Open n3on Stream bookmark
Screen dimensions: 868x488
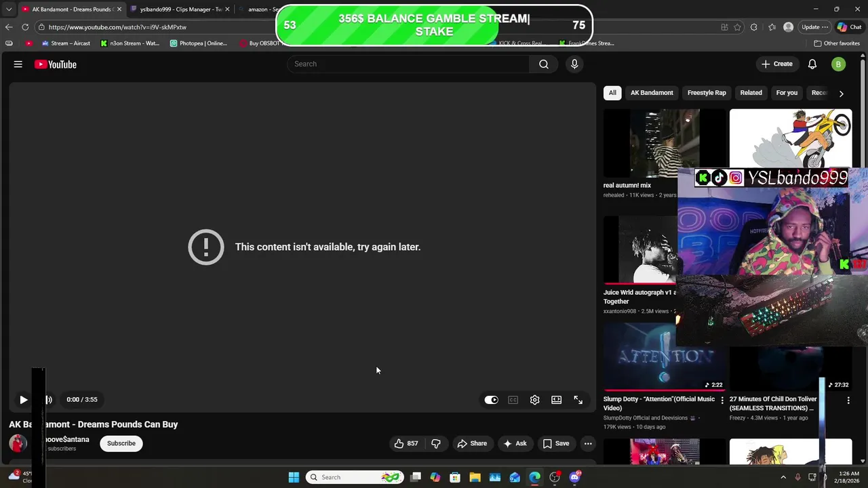click(130, 43)
